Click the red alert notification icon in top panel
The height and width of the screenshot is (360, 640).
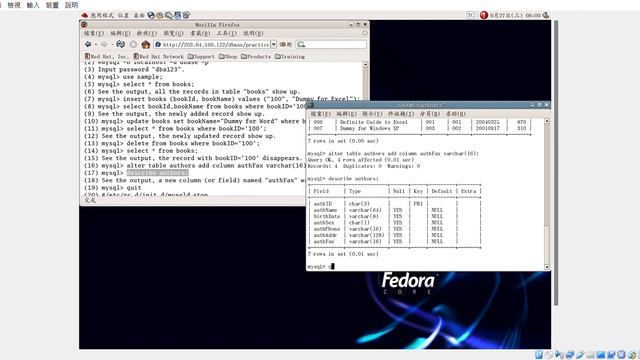click(x=484, y=15)
